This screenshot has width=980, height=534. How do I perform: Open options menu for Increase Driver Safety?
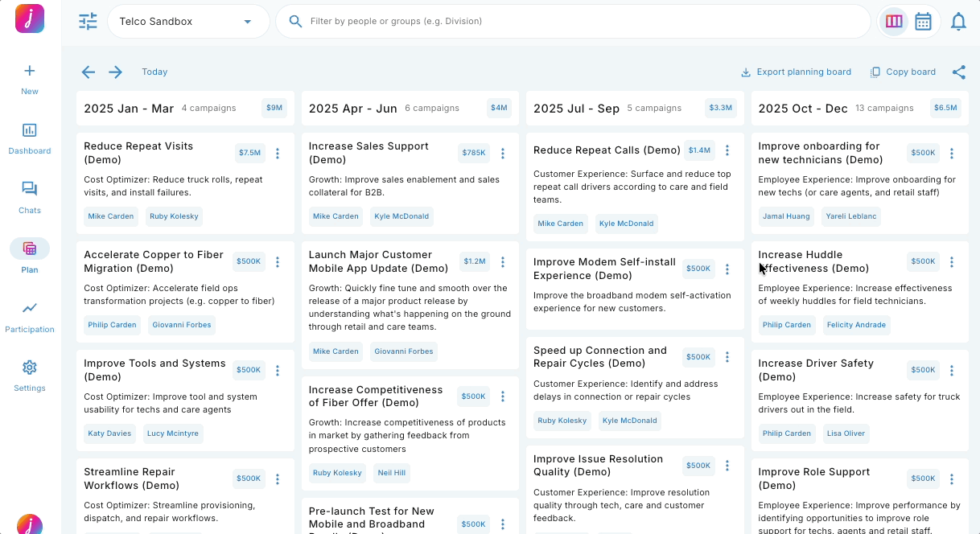click(x=952, y=370)
